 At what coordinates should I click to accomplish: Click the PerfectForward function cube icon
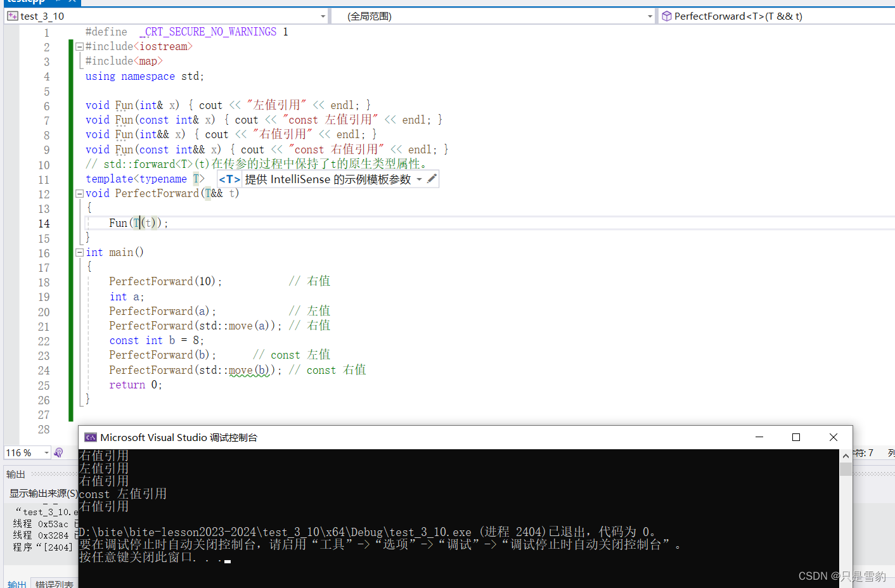(666, 16)
